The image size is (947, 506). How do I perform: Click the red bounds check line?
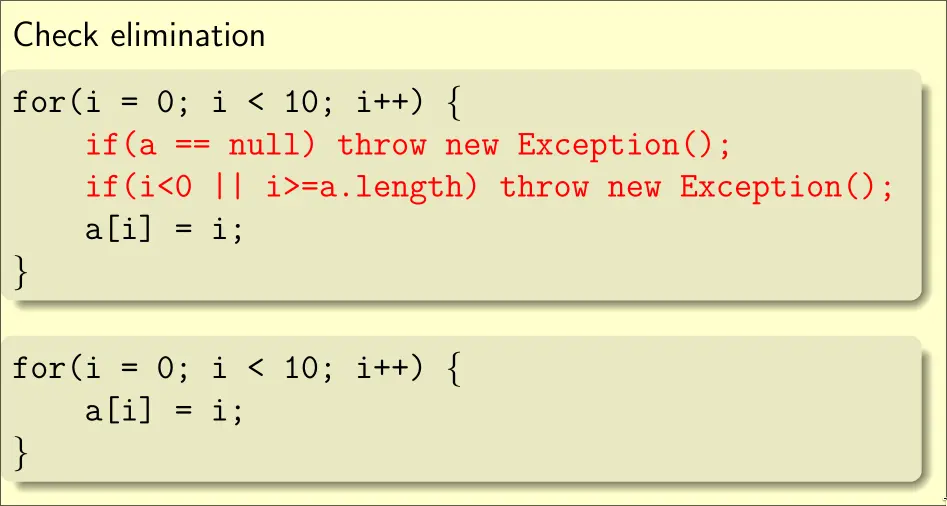(x=488, y=187)
